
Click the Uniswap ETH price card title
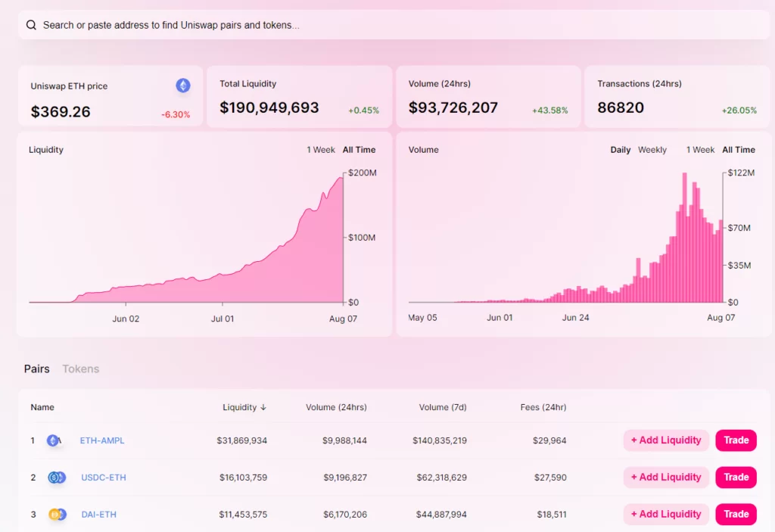[69, 86]
